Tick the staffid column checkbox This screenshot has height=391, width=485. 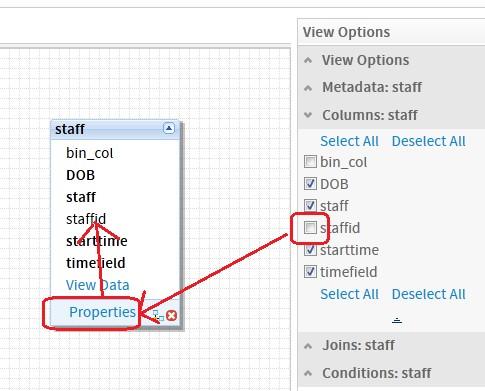click(x=310, y=228)
